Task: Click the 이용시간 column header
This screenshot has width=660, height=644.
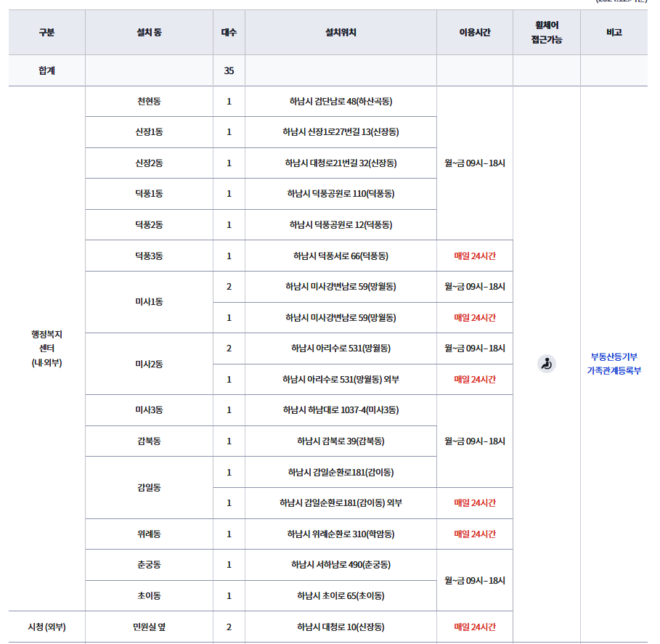Action: pyautogui.click(x=473, y=31)
